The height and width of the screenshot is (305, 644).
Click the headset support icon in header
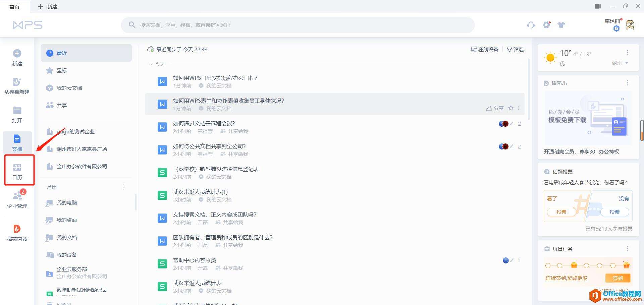[x=531, y=25]
